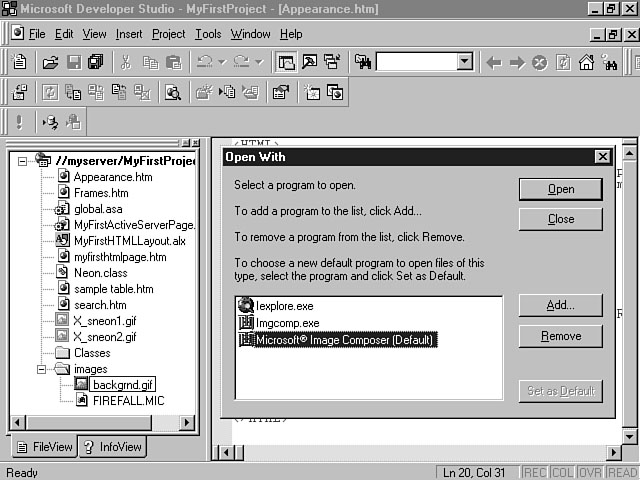Click the Open button in dialog

560,189
